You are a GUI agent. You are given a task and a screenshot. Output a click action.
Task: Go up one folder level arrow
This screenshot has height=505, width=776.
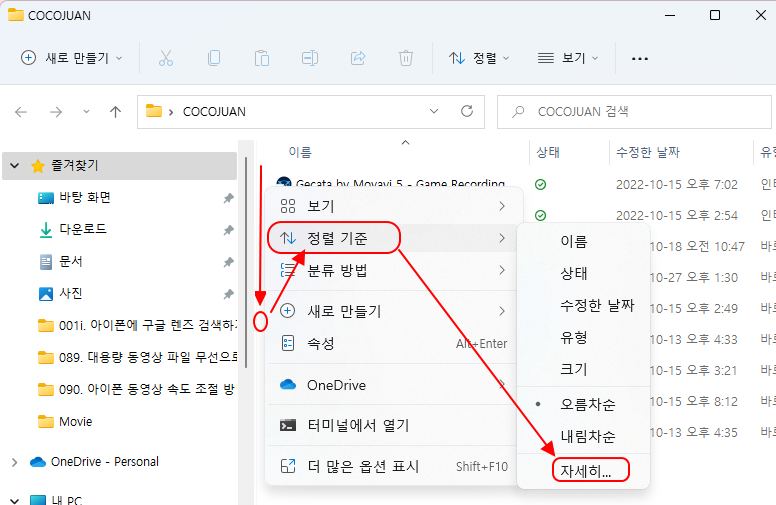pos(115,112)
